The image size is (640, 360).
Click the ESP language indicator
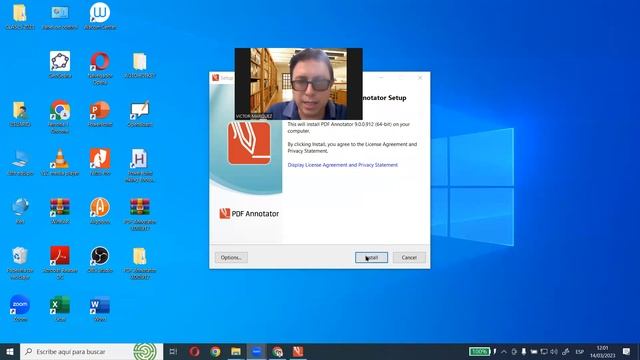[580, 351]
